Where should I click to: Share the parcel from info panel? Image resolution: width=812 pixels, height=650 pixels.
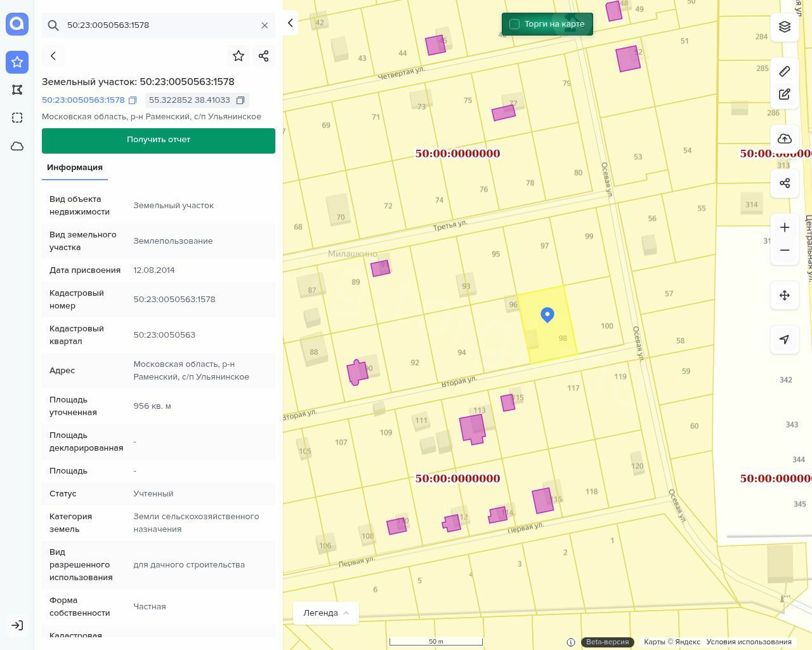264,56
